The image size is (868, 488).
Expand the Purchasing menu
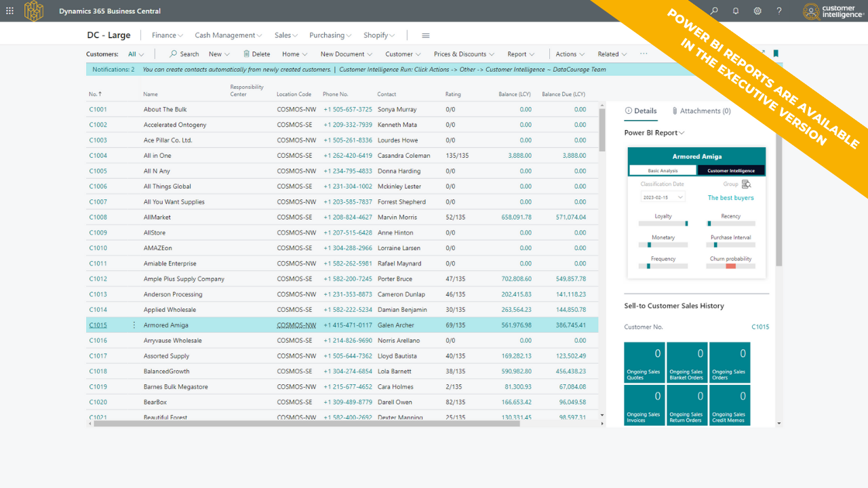(330, 35)
